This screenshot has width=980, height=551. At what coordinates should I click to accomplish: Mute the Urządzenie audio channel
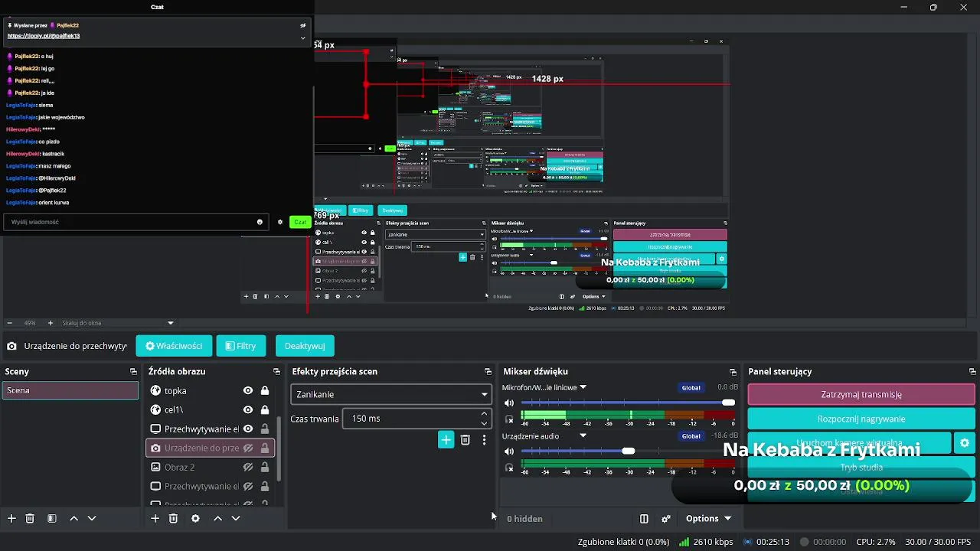pyautogui.click(x=509, y=451)
